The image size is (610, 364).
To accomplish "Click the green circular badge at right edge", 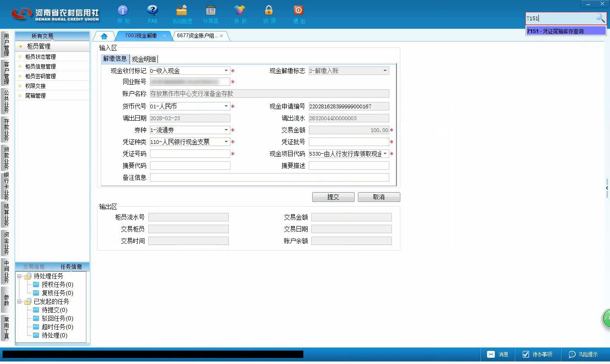I will click(x=606, y=318).
